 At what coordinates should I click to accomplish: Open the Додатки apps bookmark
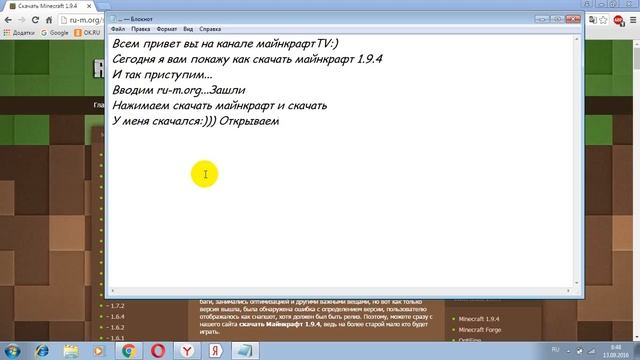point(19,33)
